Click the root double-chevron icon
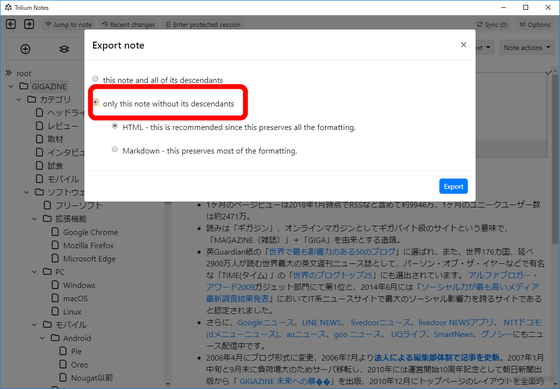 (x=9, y=73)
